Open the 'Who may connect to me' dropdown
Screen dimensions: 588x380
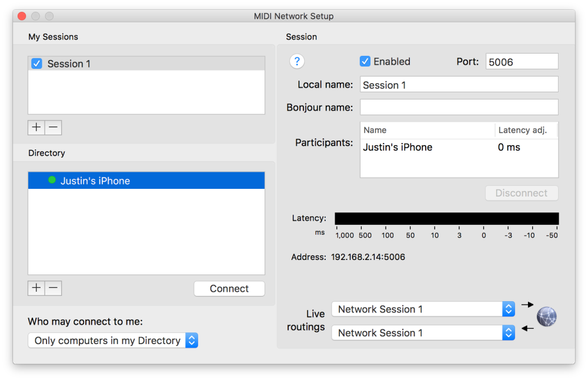pyautogui.click(x=113, y=341)
